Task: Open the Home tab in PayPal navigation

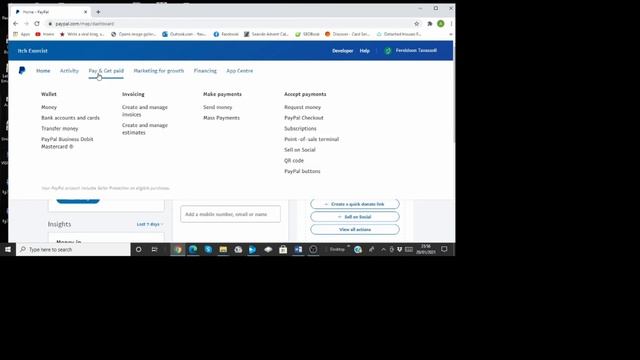Action: click(43, 71)
